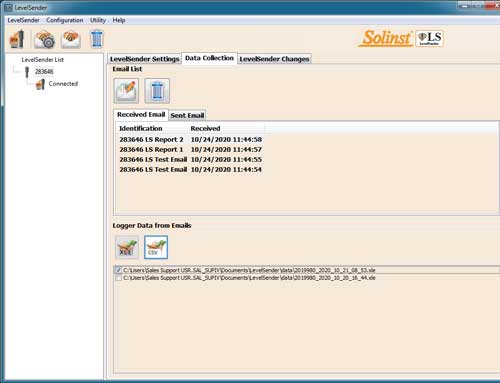500x383 pixels.
Task: Select the LS Test Email received at 11:44:54
Action: (191, 169)
